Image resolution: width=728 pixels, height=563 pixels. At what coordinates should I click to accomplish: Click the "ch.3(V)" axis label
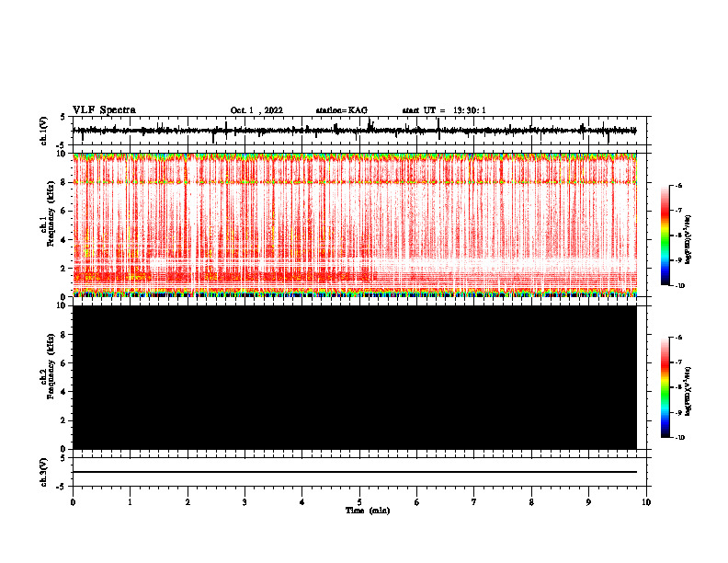44,472
